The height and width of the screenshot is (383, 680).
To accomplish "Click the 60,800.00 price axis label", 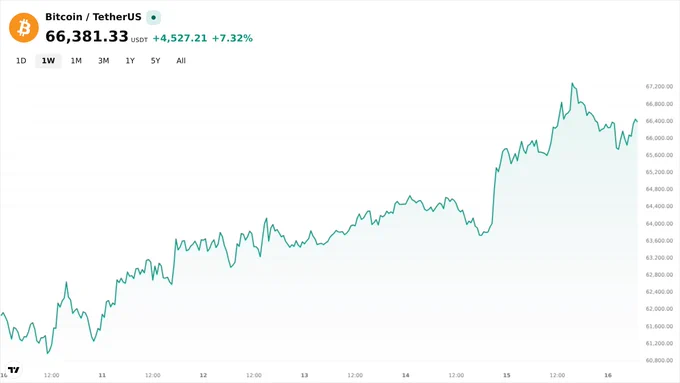I will [659, 360].
